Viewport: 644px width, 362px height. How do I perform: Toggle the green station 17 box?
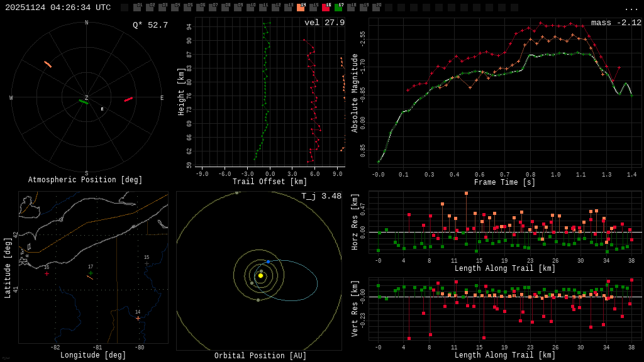click(x=338, y=8)
